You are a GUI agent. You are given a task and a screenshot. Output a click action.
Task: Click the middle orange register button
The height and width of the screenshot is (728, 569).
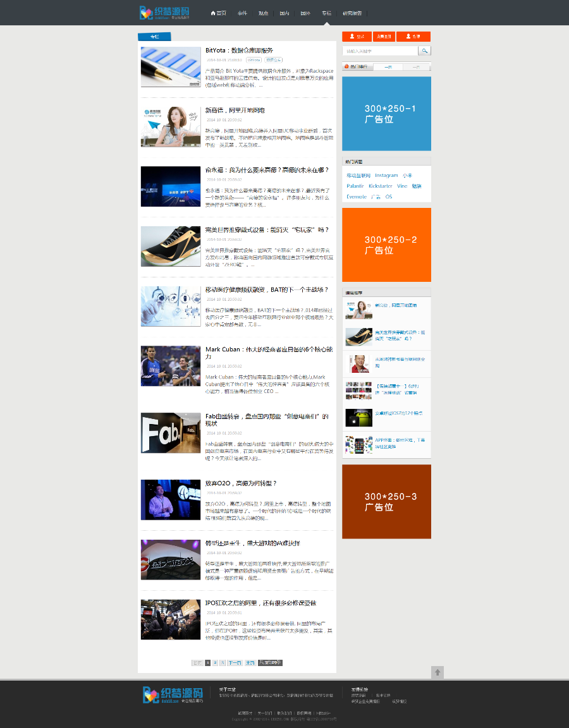(x=384, y=36)
